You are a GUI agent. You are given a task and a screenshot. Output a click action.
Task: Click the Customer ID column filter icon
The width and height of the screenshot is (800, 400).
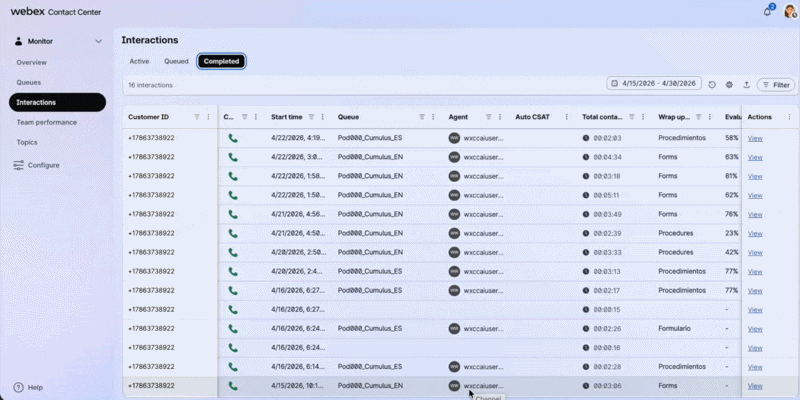click(x=197, y=117)
